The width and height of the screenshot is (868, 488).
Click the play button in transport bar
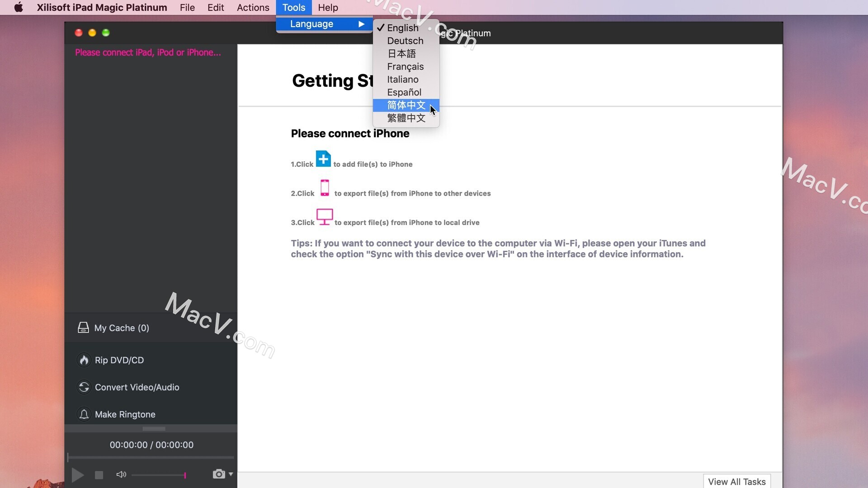(77, 474)
